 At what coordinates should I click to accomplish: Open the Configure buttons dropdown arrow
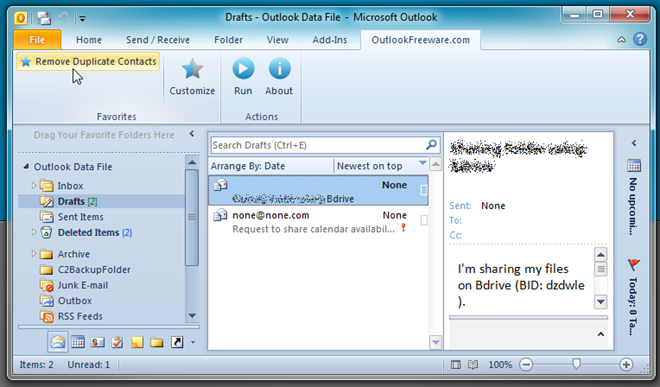click(x=193, y=342)
